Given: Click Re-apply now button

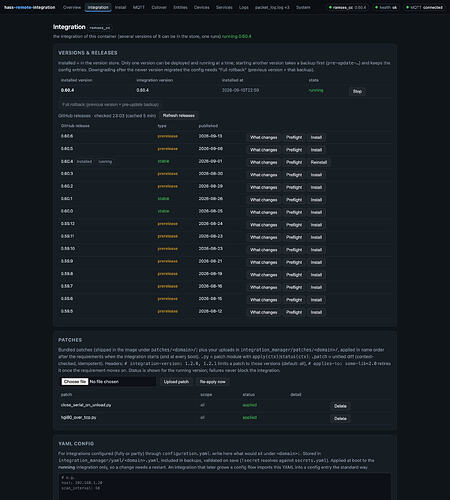Looking at the screenshot, I should click(x=213, y=382).
